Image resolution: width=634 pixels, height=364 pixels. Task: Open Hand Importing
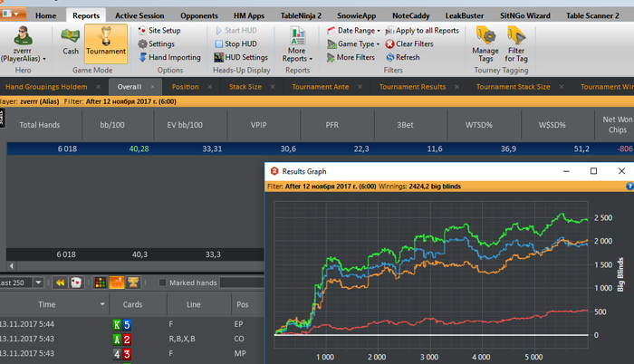(170, 57)
